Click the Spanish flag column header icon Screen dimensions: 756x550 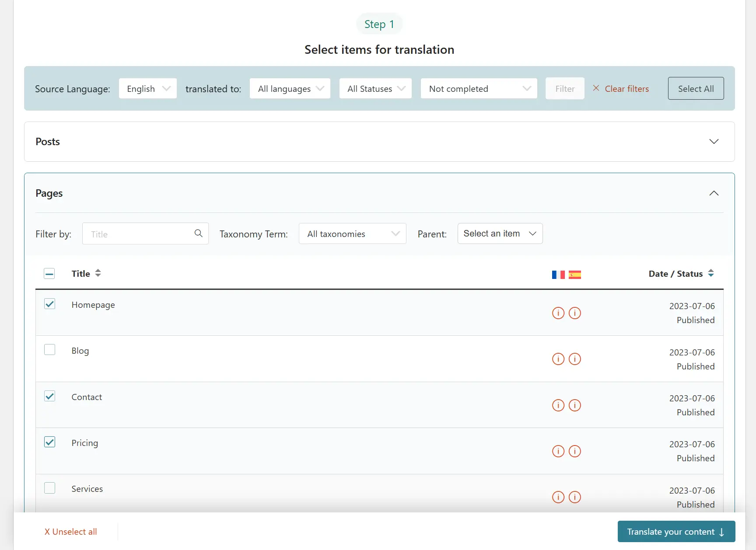[x=575, y=274]
